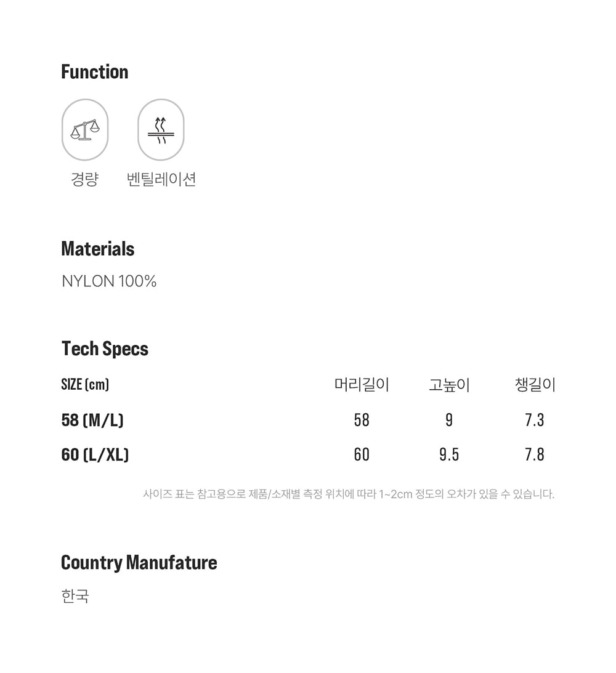Click the 챙길이 column header

[x=535, y=385]
